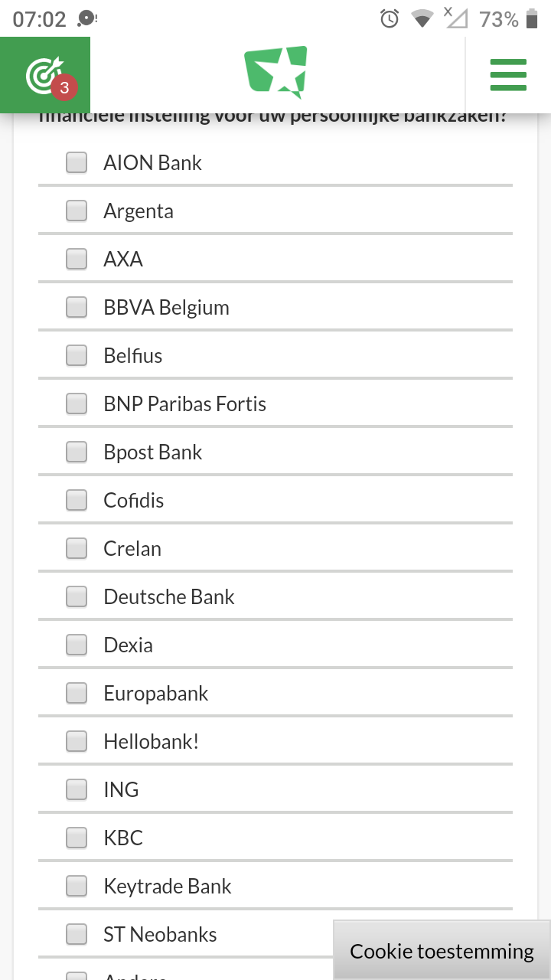
Task: Tick the AXA option
Action: [x=77, y=259]
